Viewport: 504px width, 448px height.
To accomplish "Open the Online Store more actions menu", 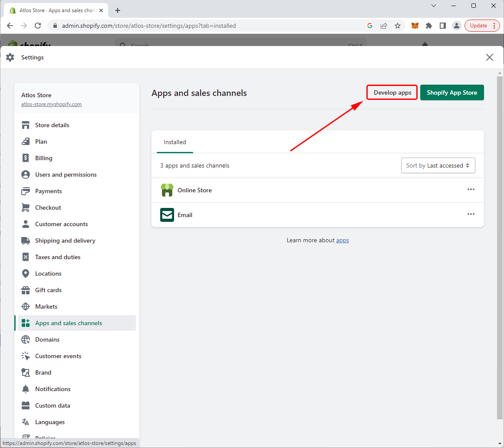I will click(471, 189).
